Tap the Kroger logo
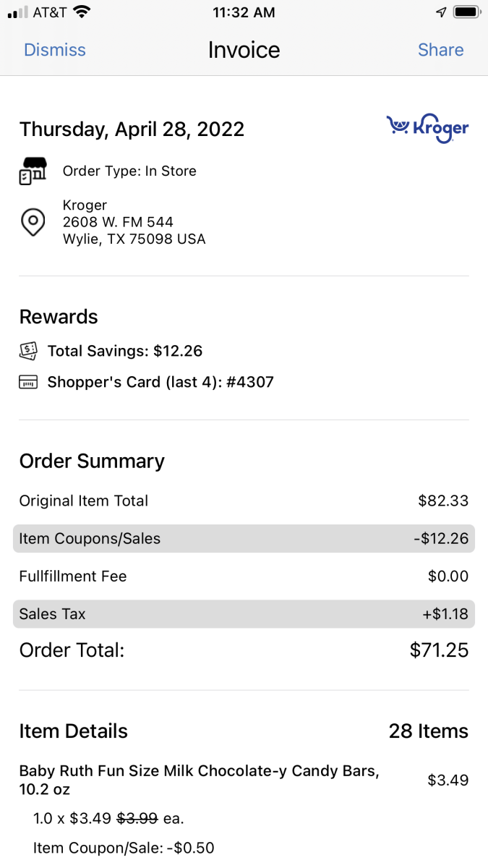This screenshot has width=488, height=868. (427, 129)
